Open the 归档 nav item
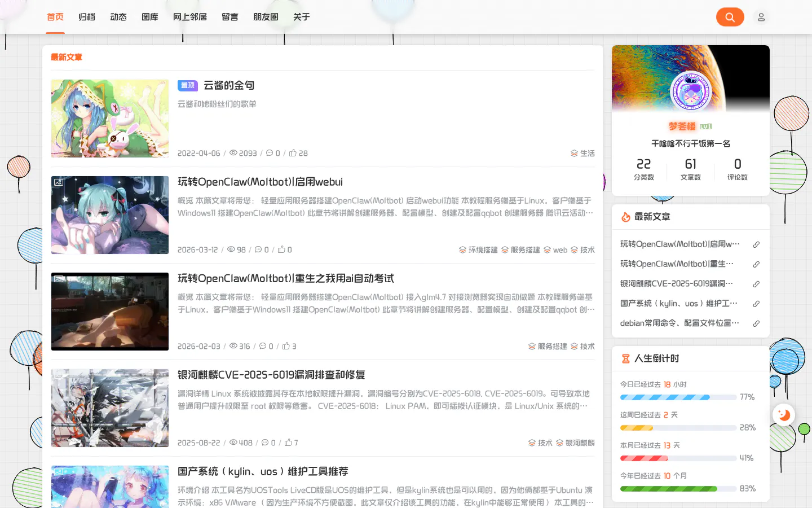Screen dimensions: 812x508 (87, 17)
